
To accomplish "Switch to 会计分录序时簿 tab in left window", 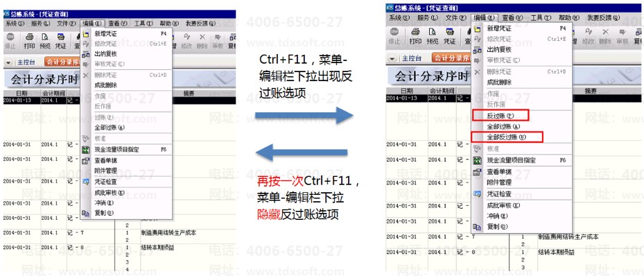I will pyautogui.click(x=62, y=62).
